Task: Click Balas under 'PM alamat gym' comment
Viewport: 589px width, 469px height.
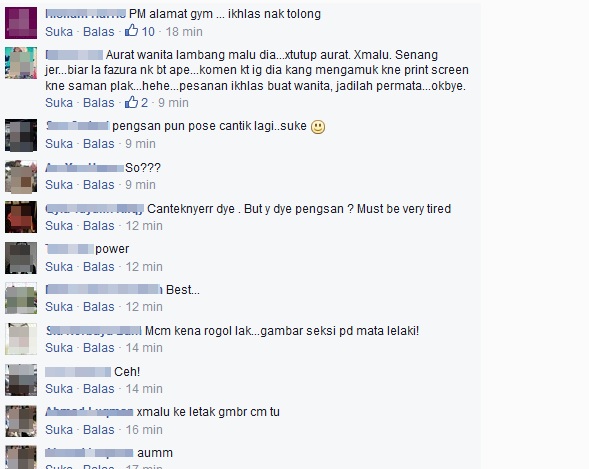Action: (x=98, y=32)
